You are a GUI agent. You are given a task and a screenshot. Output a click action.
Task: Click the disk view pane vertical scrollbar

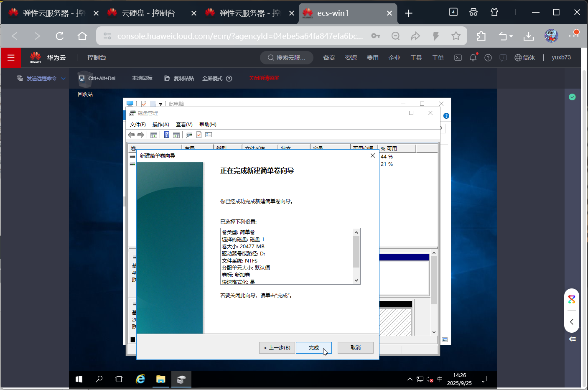pyautogui.click(x=434, y=293)
